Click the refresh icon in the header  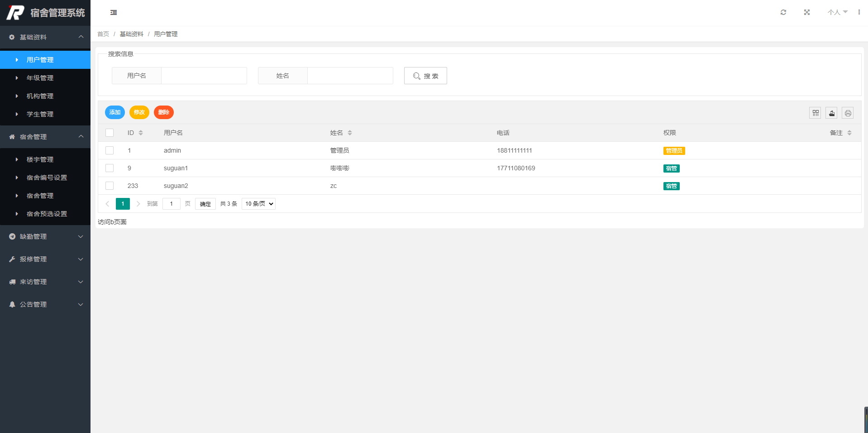coord(783,12)
